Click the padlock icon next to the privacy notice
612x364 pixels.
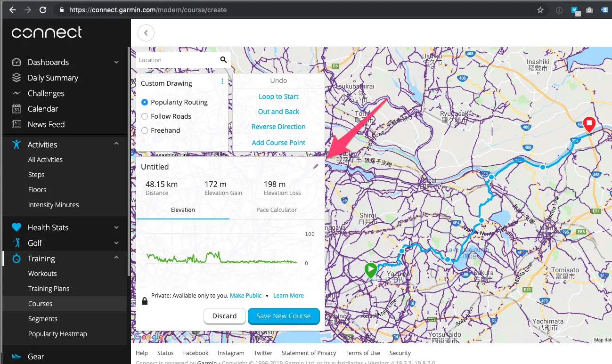point(144,300)
